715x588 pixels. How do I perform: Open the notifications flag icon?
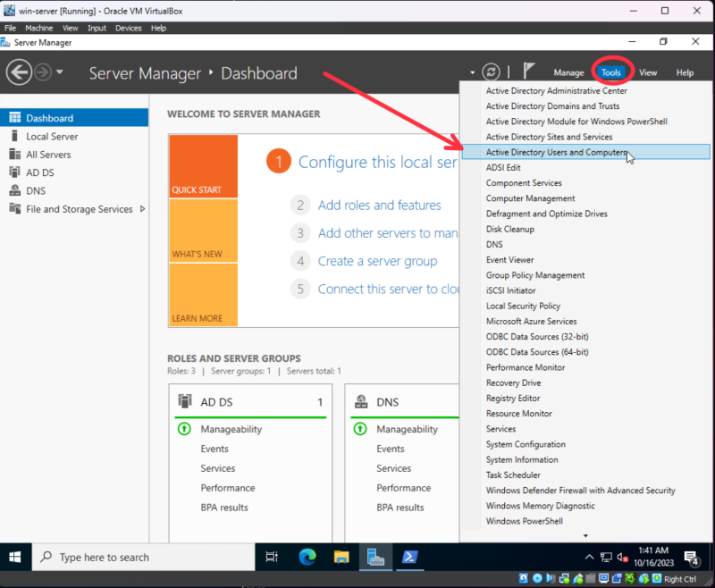point(529,72)
